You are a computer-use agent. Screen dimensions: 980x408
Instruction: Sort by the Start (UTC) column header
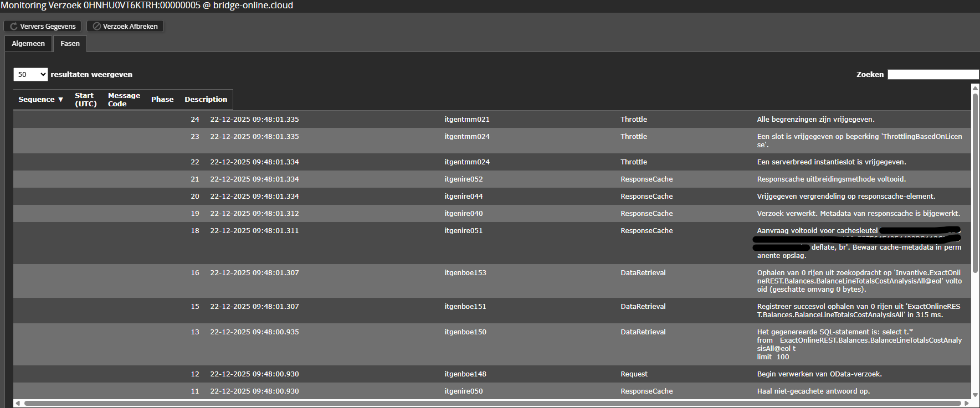coord(85,100)
